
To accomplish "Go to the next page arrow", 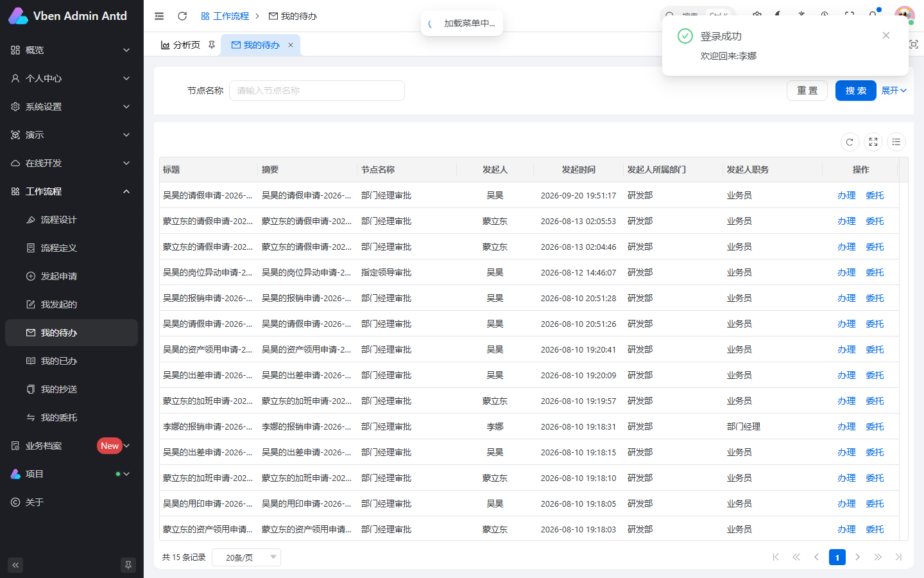I will tap(858, 557).
